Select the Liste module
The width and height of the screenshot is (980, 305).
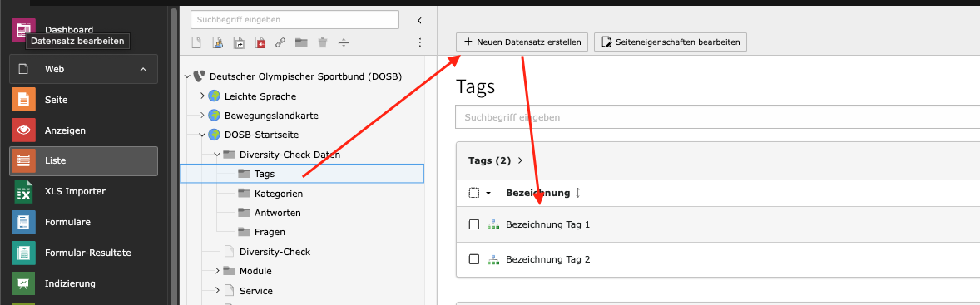(x=84, y=161)
